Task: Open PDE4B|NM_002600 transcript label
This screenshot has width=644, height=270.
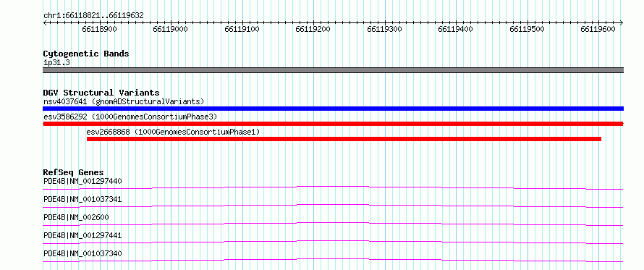Action: (76, 217)
